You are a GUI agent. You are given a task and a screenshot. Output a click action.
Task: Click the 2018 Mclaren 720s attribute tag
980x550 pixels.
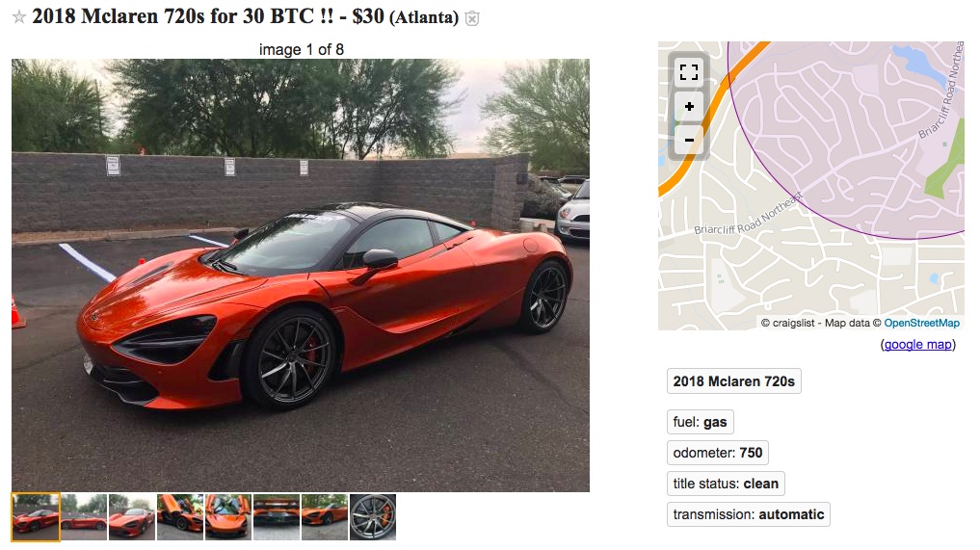point(733,381)
